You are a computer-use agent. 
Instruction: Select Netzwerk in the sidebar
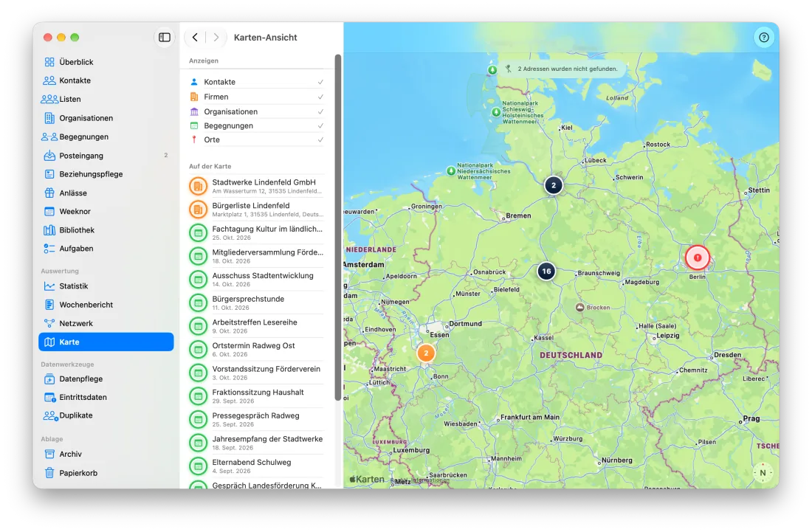point(106,323)
